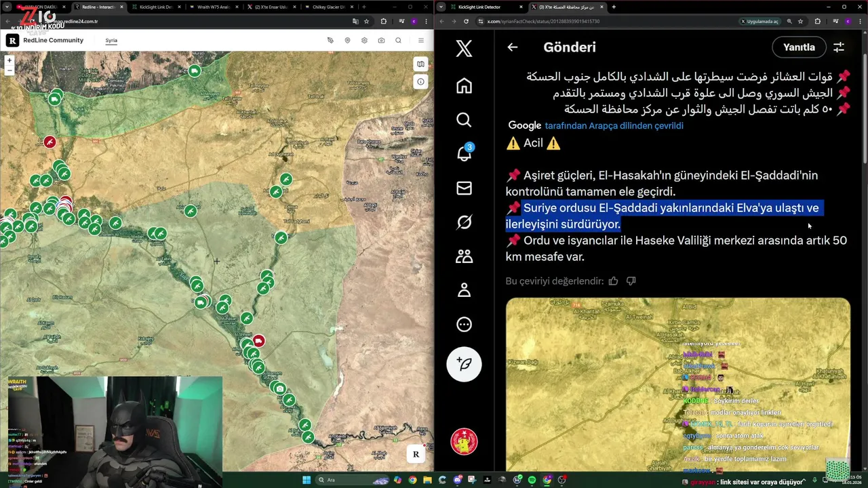The width and height of the screenshot is (868, 488).
Task: Open X home feed from sidebar
Action: click(x=464, y=86)
